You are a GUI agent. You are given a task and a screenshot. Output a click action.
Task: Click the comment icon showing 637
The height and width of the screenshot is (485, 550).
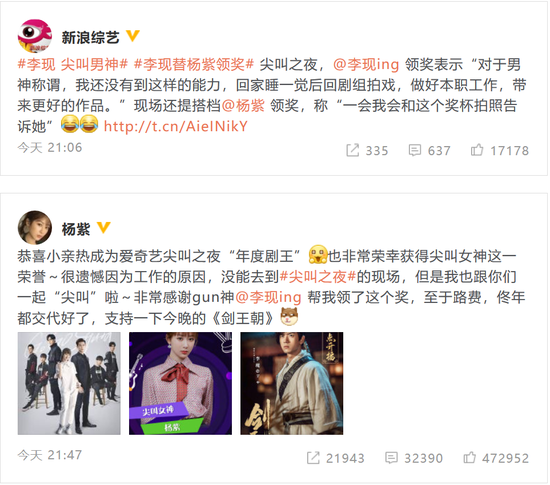click(415, 150)
